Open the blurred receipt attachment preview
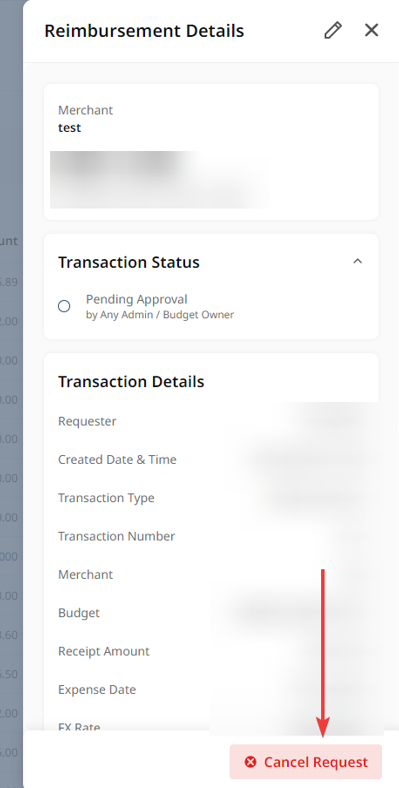Image resolution: width=399 pixels, height=788 pixels. pyautogui.click(x=161, y=179)
